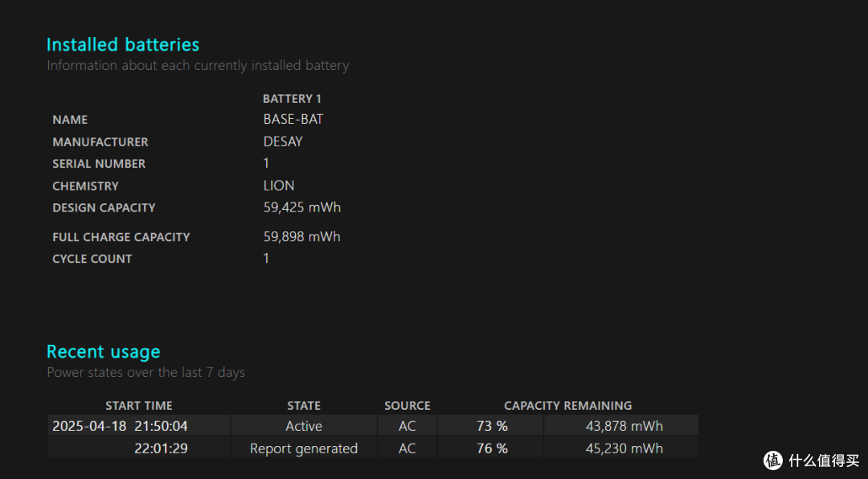Click the CYCLE COUNT label
868x479 pixels.
[92, 259]
